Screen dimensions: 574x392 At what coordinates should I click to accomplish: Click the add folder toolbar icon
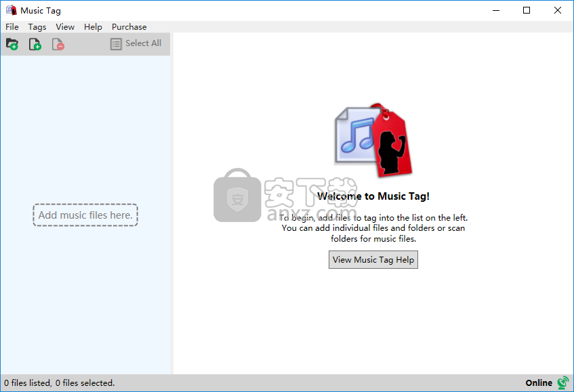(12, 44)
